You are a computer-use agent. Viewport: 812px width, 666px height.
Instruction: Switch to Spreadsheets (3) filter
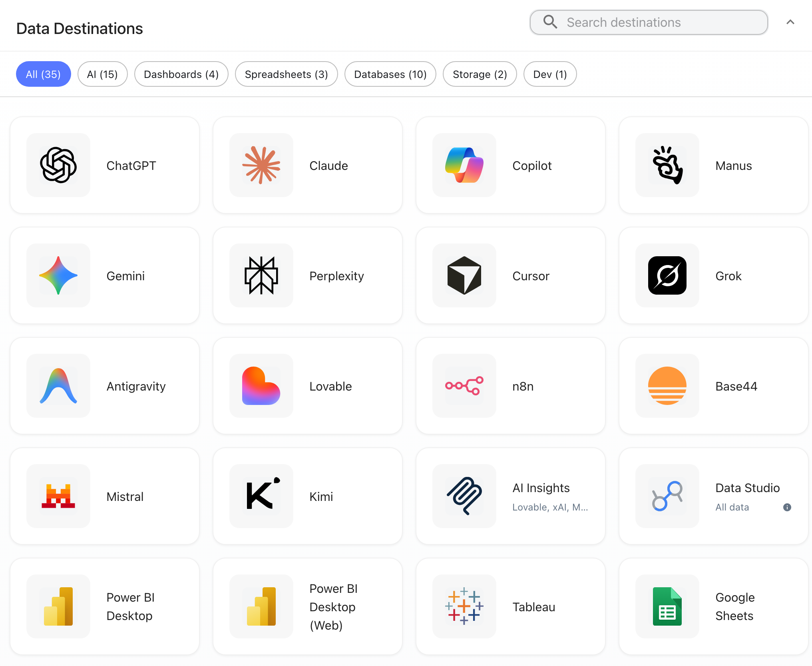(x=287, y=74)
